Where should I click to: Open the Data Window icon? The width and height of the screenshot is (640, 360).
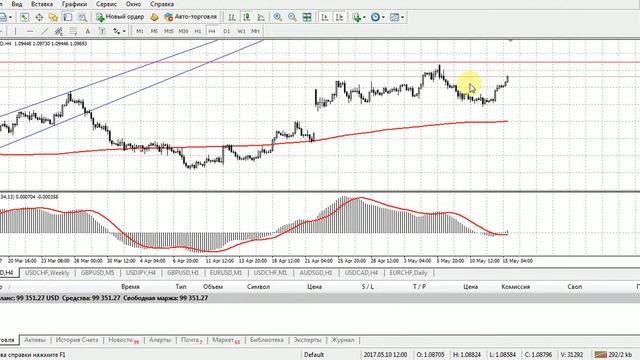point(39,17)
